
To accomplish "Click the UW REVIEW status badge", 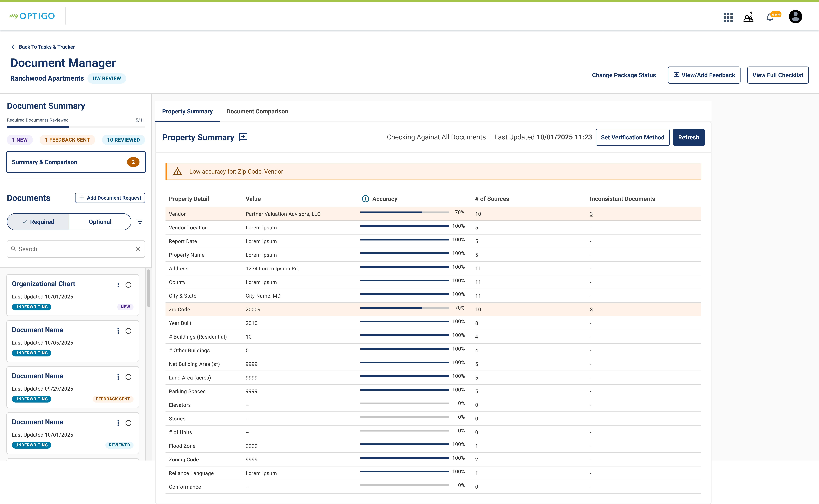I will pos(107,78).
